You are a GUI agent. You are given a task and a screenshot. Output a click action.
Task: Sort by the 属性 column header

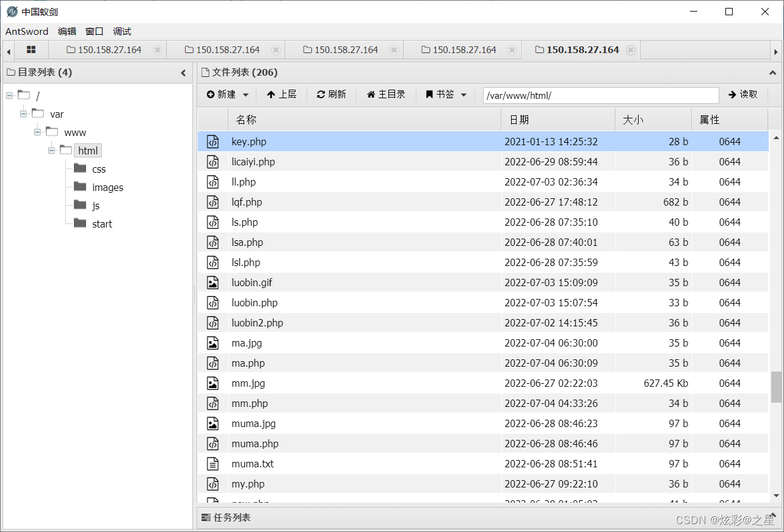point(729,120)
